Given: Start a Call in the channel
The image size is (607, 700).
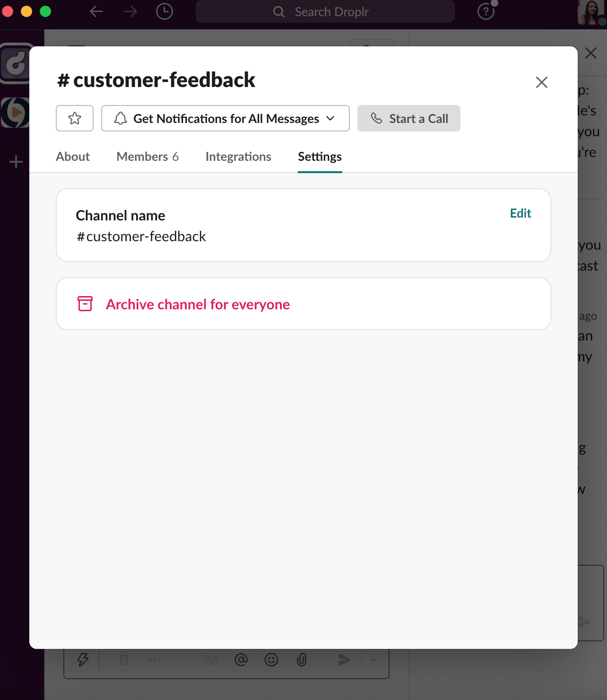Looking at the screenshot, I should pos(408,118).
